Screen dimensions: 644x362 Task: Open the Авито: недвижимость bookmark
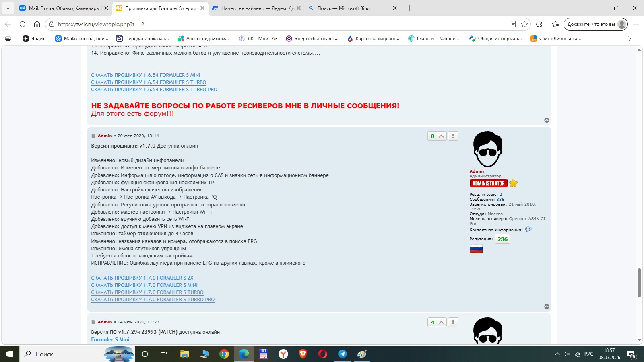203,39
